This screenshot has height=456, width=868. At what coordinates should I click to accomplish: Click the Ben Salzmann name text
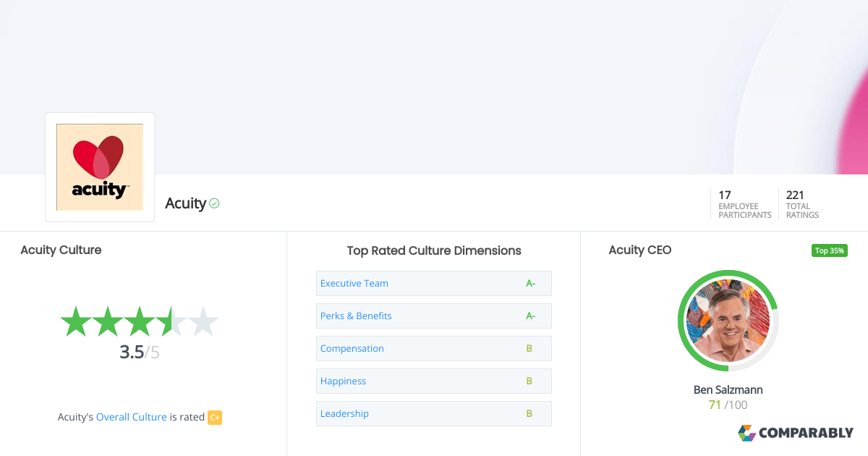(728, 389)
